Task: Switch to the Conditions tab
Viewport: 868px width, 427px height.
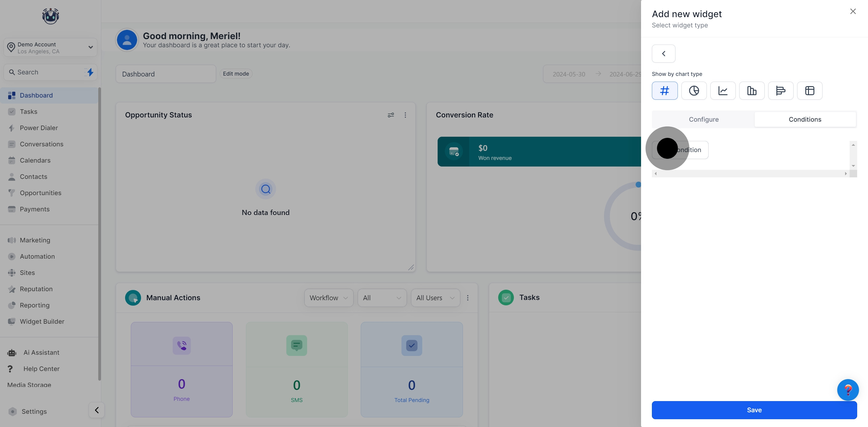Action: coord(805,120)
